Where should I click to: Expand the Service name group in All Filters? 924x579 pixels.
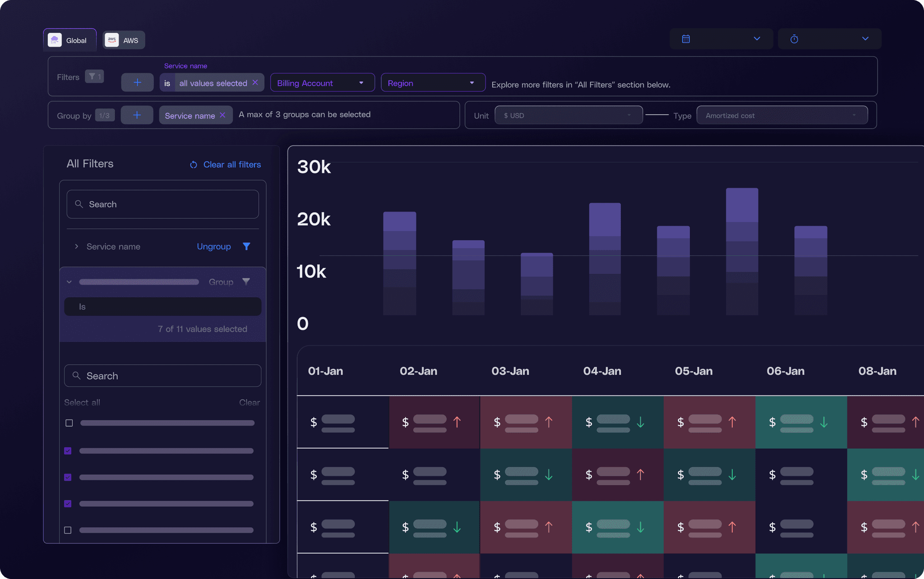(76, 247)
